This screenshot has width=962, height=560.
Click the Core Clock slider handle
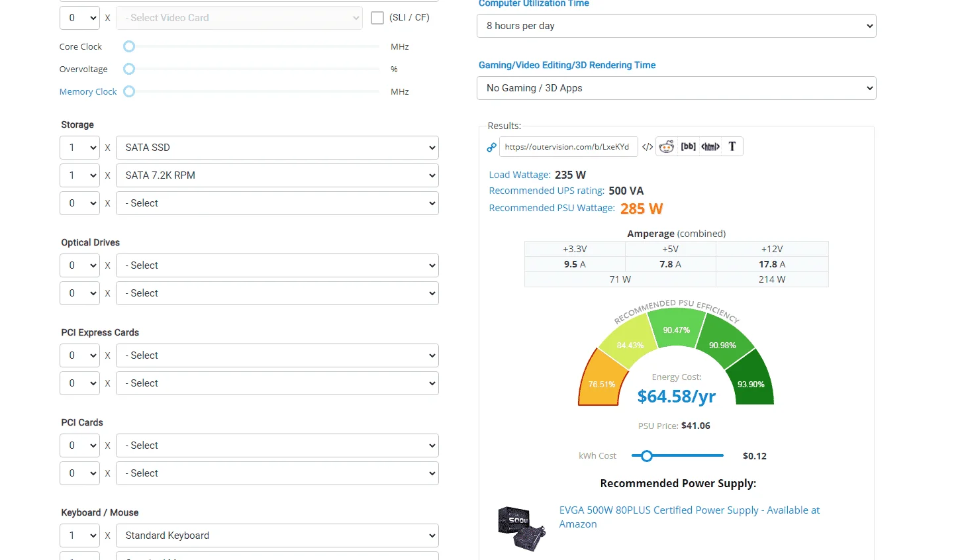pyautogui.click(x=129, y=46)
